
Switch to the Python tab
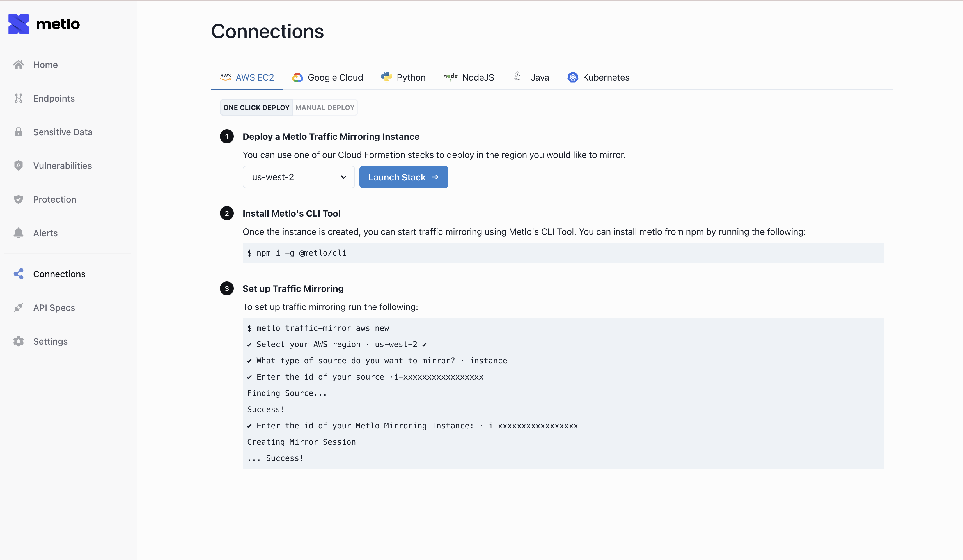403,77
